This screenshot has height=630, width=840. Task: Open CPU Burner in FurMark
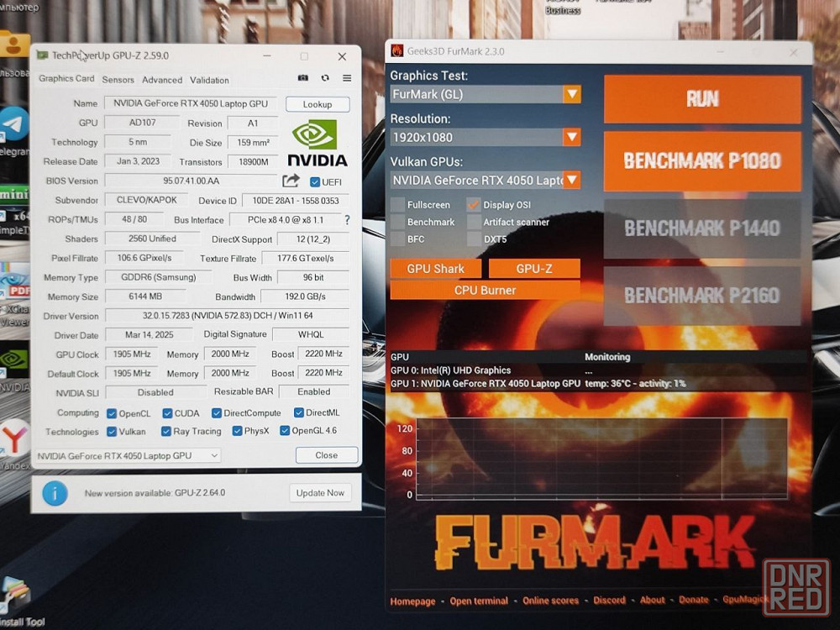(x=485, y=290)
